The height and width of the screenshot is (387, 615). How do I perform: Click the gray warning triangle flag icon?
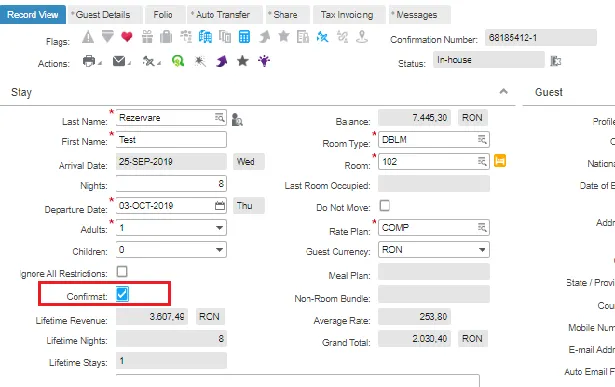click(x=88, y=37)
